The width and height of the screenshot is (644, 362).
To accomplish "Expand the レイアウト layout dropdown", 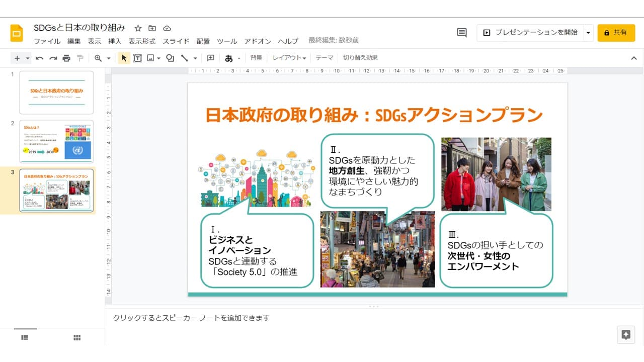I will pyautogui.click(x=289, y=58).
